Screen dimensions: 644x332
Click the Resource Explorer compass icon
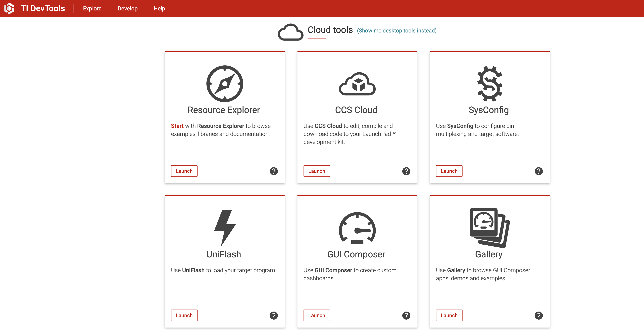pyautogui.click(x=224, y=84)
